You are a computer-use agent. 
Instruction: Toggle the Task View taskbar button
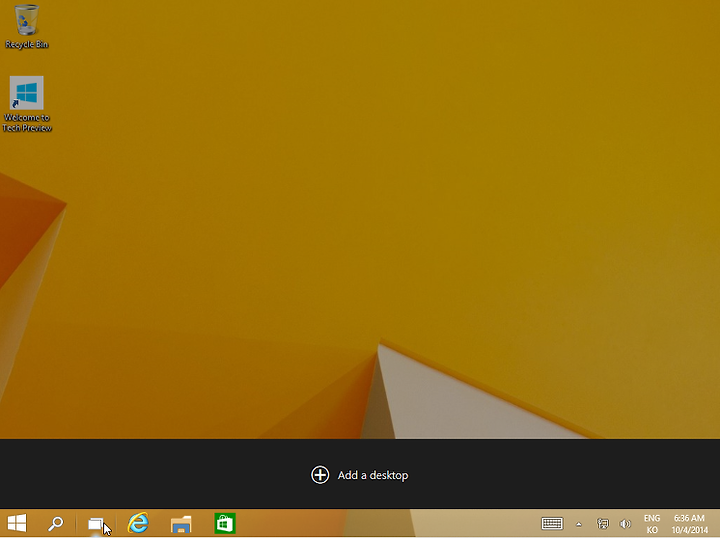coord(96,524)
